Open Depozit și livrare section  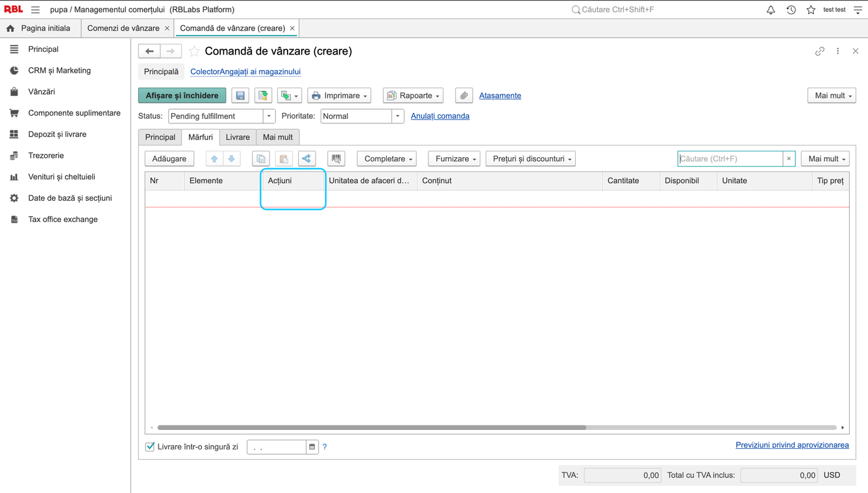[x=57, y=134]
